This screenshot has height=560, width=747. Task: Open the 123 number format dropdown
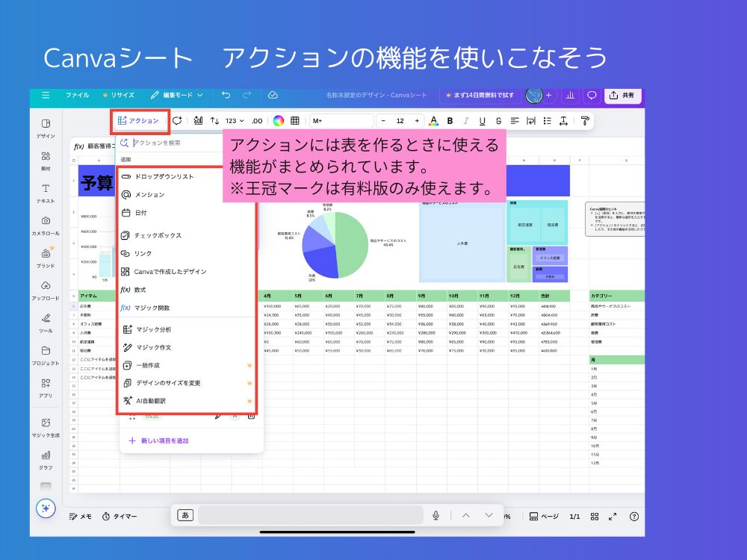tap(234, 120)
